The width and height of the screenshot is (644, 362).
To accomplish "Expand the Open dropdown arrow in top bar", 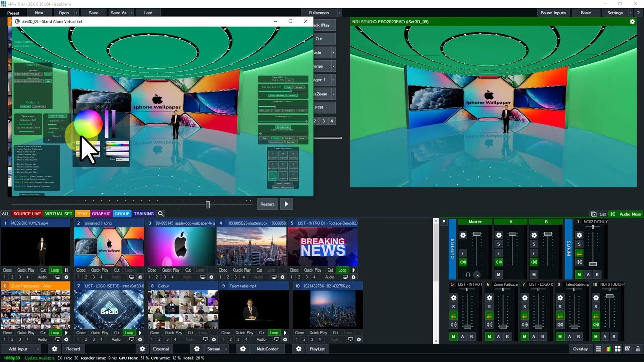I will (x=76, y=13).
